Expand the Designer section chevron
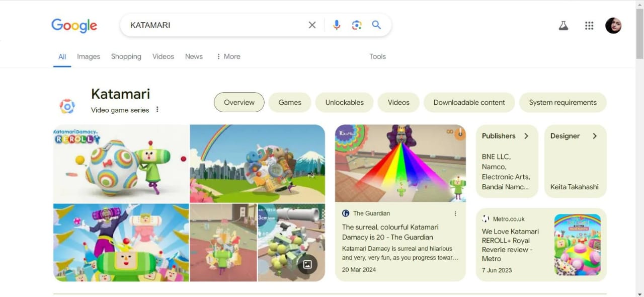644x297 pixels. [595, 136]
